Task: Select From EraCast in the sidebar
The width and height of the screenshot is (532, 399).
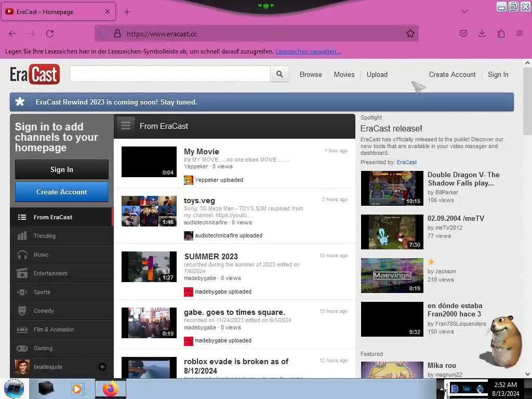Action: pos(61,217)
